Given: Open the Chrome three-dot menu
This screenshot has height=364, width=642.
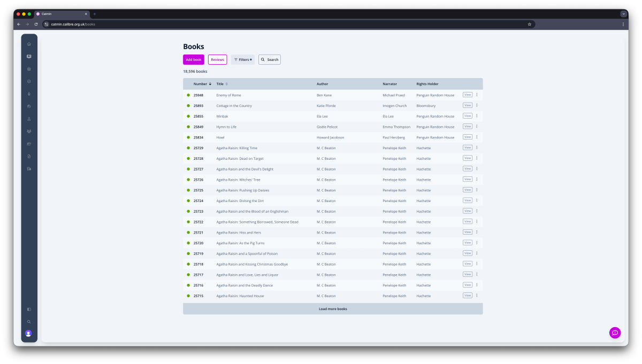Looking at the screenshot, I should click(x=623, y=24).
